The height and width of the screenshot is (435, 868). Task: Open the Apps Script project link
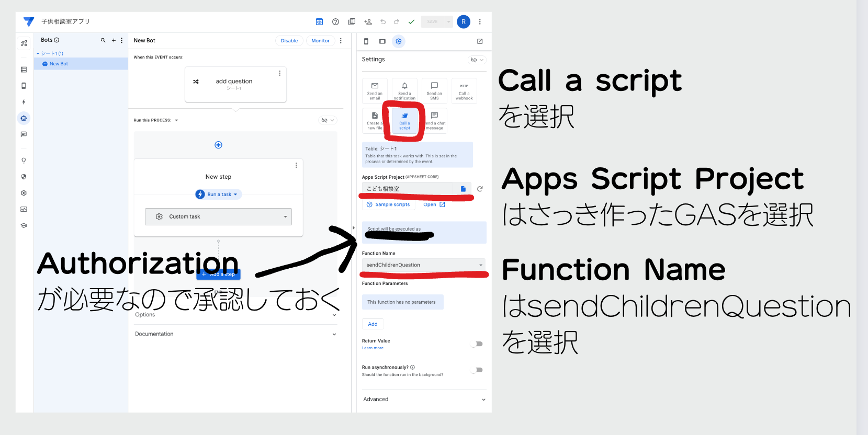click(x=434, y=204)
